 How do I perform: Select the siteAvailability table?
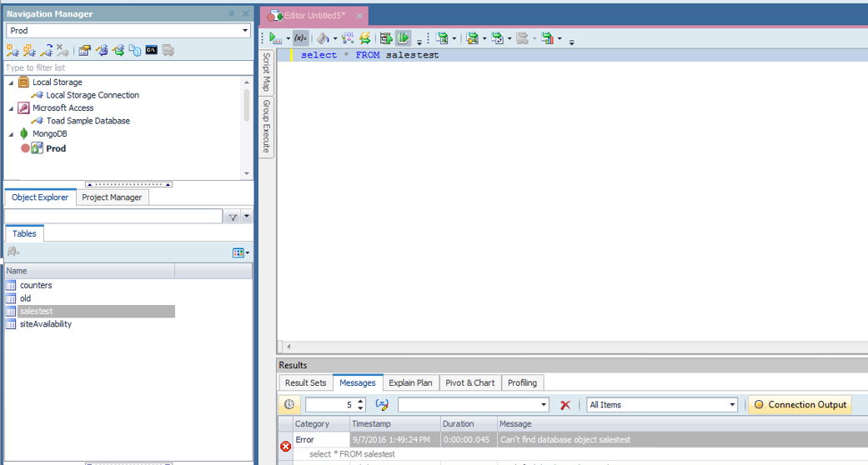46,324
